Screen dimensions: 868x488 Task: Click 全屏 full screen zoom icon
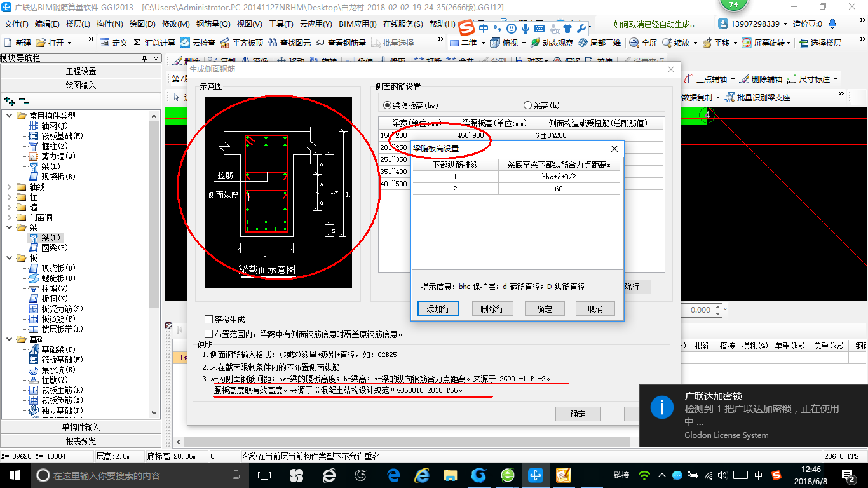(x=634, y=43)
